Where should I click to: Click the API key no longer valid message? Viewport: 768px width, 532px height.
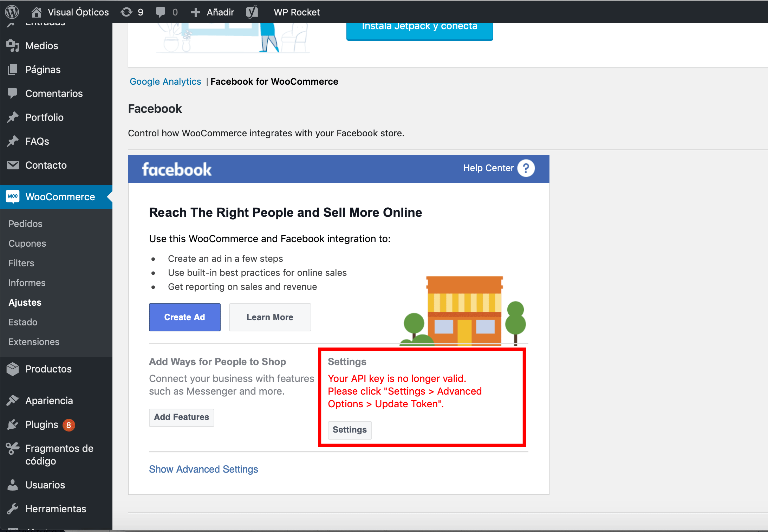point(405,391)
